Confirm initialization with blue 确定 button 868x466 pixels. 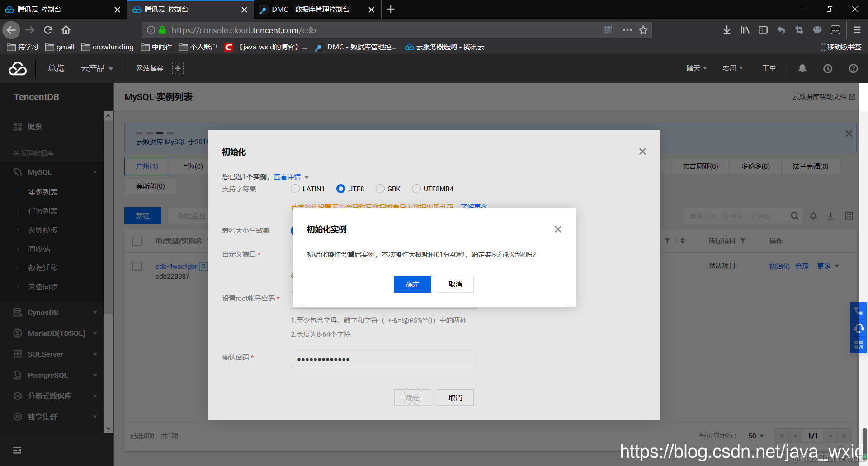pyautogui.click(x=413, y=284)
